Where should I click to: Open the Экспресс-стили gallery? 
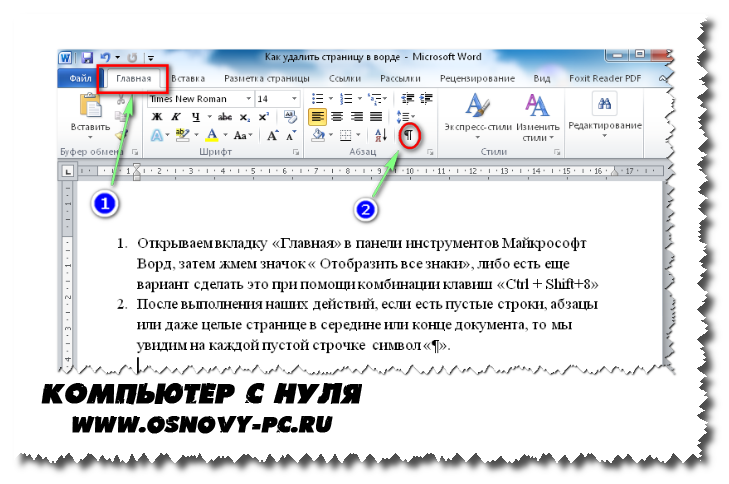coord(477,117)
